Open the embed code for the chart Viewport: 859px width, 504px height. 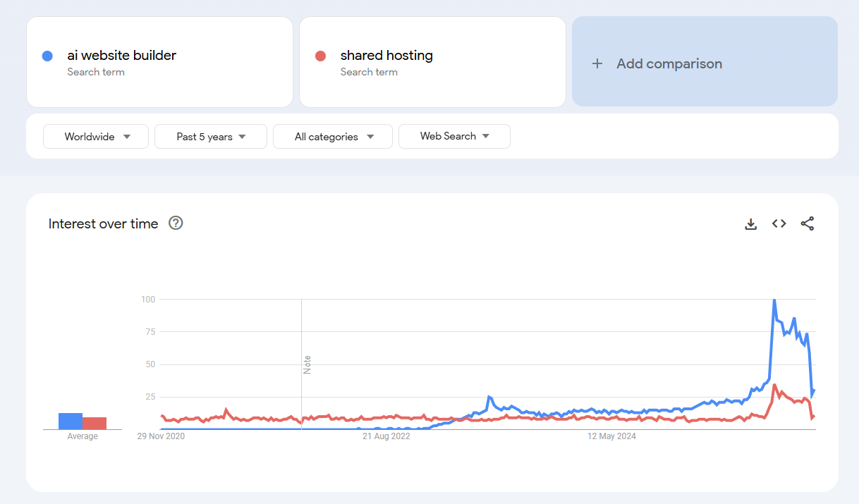779,223
